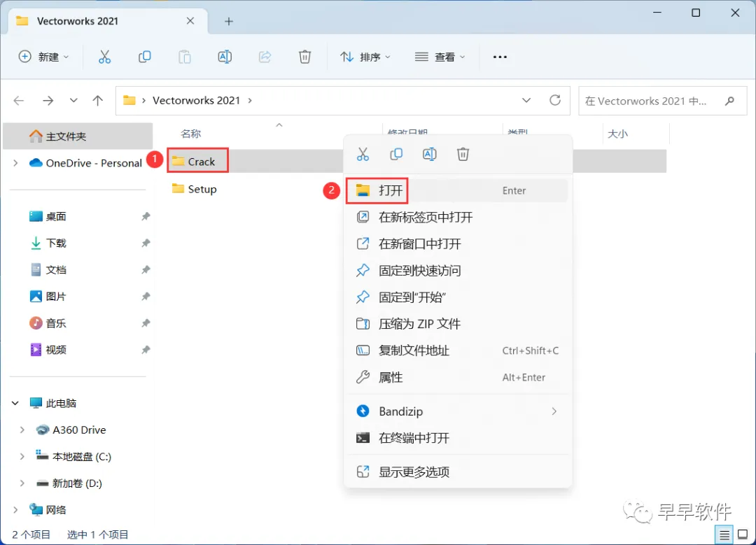This screenshot has height=545, width=756.
Task: Select the Setup folder
Action: (195, 189)
